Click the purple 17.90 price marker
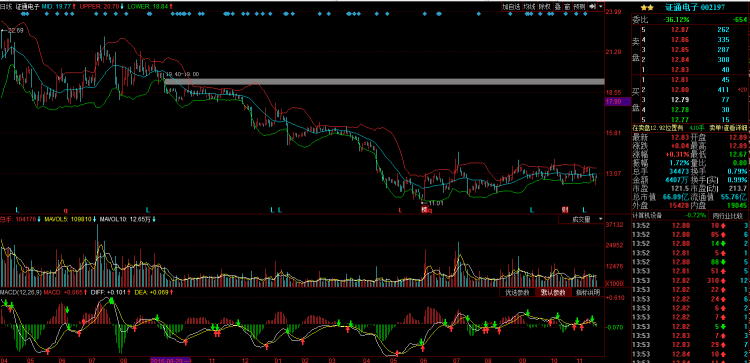750x363 pixels. click(618, 101)
